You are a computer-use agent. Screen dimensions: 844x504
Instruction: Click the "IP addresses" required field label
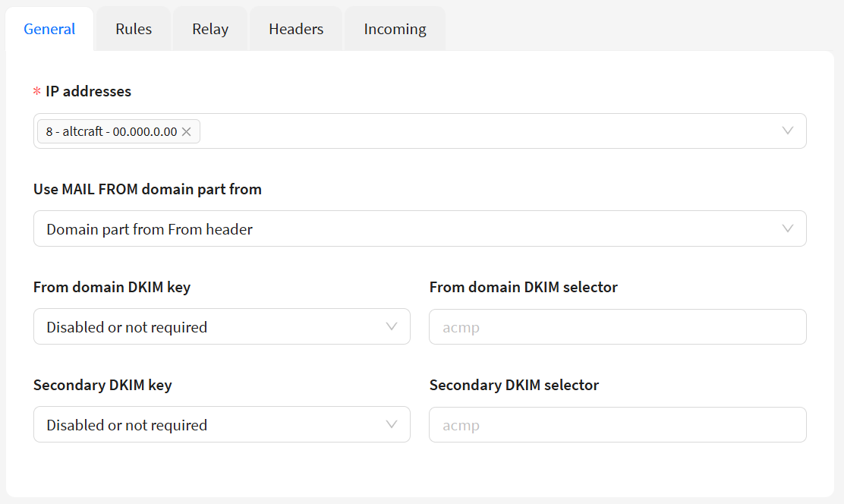88,91
